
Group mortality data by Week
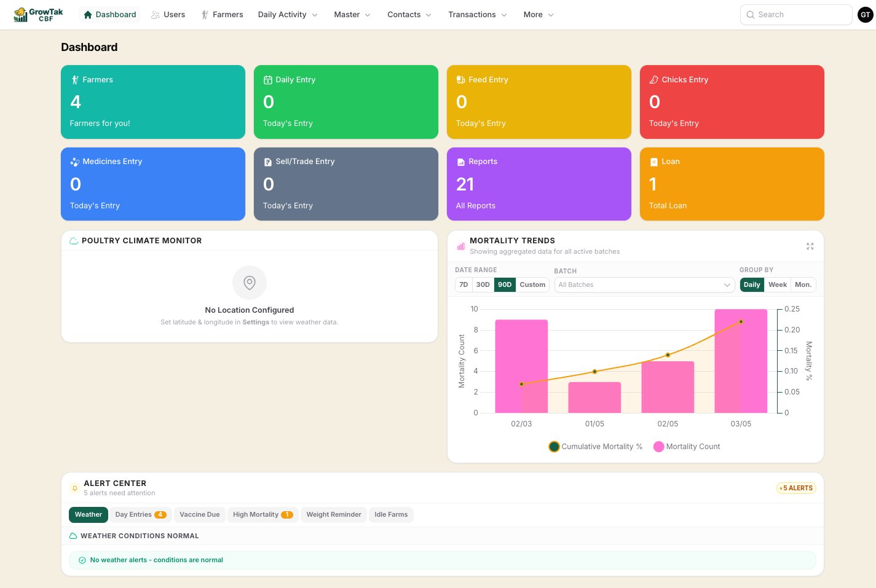(778, 284)
